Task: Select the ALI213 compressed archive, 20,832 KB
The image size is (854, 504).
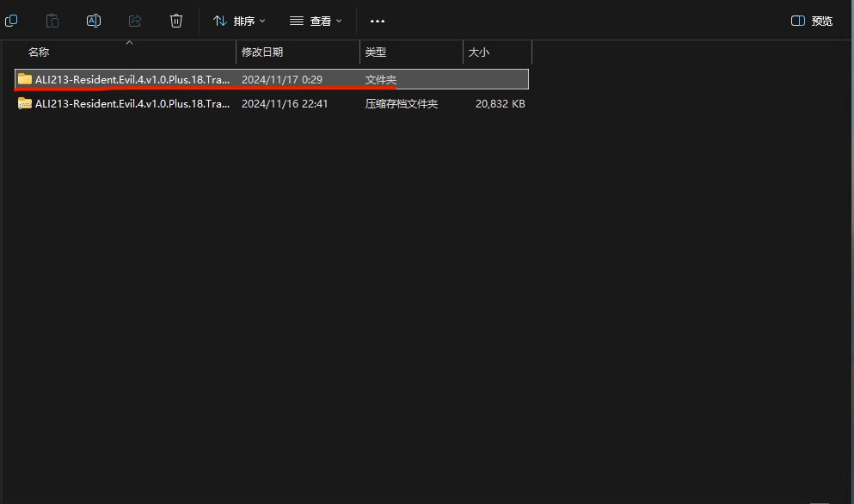Action: [272, 103]
